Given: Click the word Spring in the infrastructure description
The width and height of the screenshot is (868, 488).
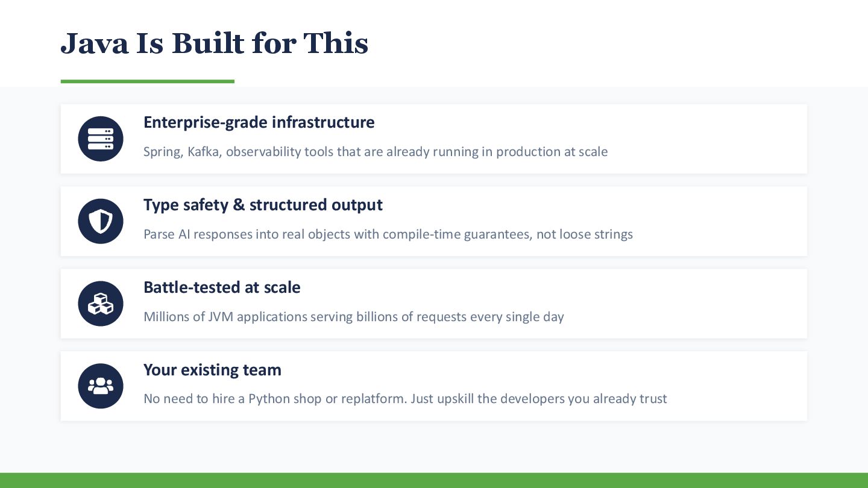Looking at the screenshot, I should [x=162, y=152].
